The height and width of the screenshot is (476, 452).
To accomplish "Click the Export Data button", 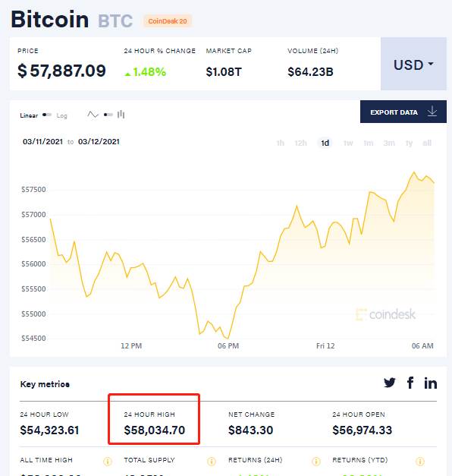I will pyautogui.click(x=403, y=112).
